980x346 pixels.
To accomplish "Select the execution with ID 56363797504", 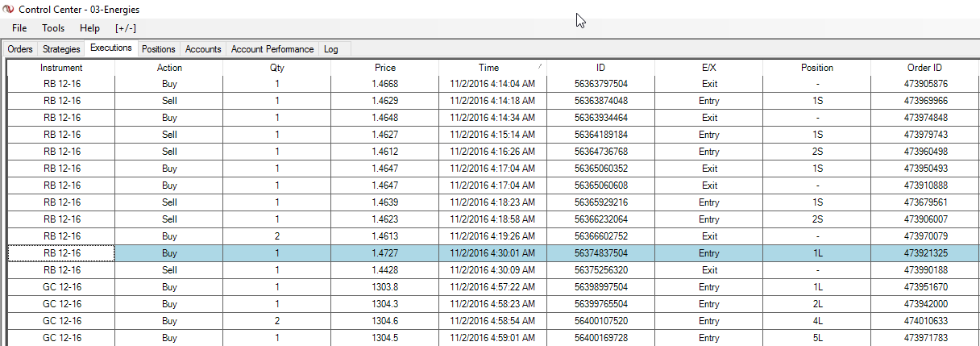I will 600,84.
